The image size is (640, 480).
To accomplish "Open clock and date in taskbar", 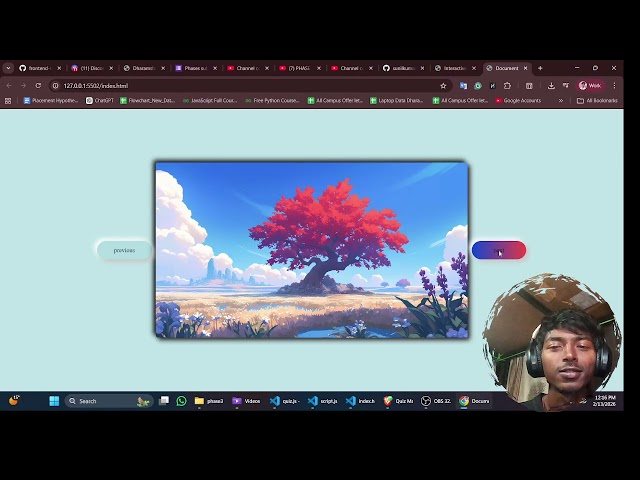I will point(605,401).
